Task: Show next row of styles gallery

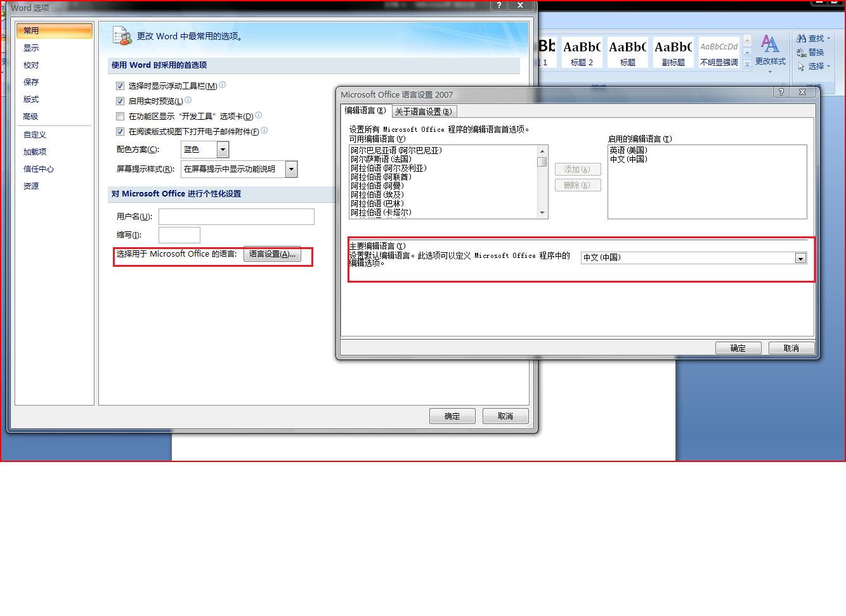Action: pyautogui.click(x=747, y=53)
